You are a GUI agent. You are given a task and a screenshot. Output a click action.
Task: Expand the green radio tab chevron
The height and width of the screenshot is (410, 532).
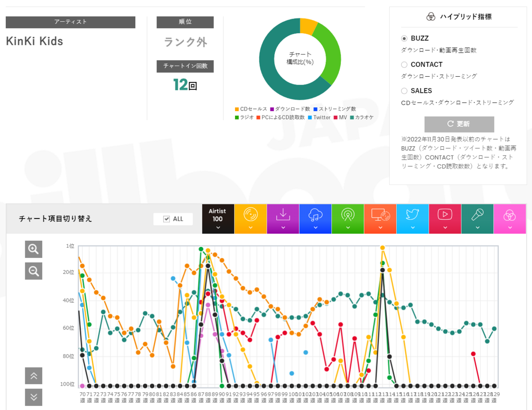(x=348, y=227)
